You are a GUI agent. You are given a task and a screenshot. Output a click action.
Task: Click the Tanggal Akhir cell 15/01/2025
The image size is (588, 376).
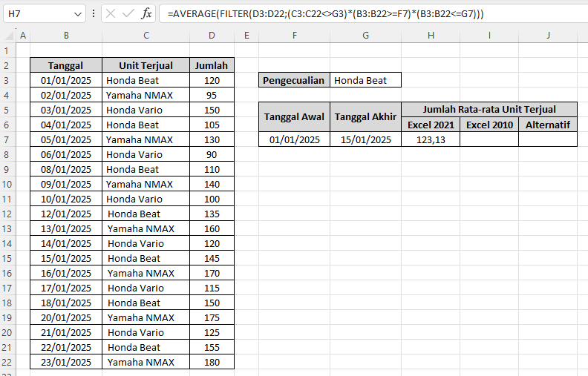click(365, 139)
